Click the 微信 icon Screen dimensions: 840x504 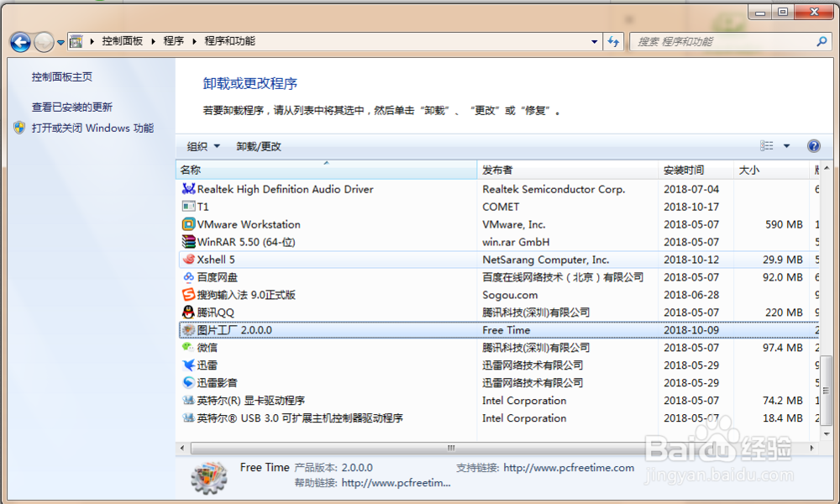[x=188, y=348]
